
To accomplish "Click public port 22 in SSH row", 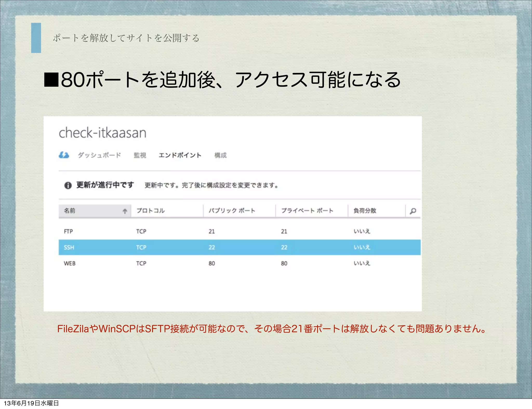I will 212,247.
